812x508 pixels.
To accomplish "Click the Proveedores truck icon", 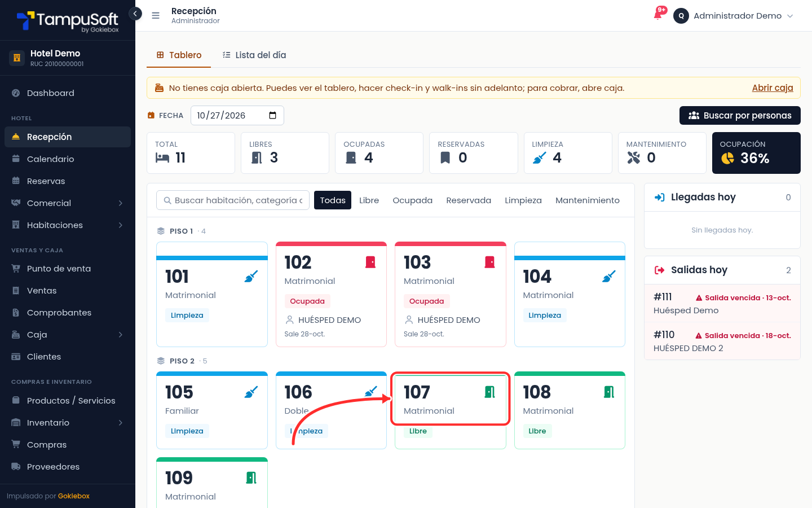I will pos(16,467).
